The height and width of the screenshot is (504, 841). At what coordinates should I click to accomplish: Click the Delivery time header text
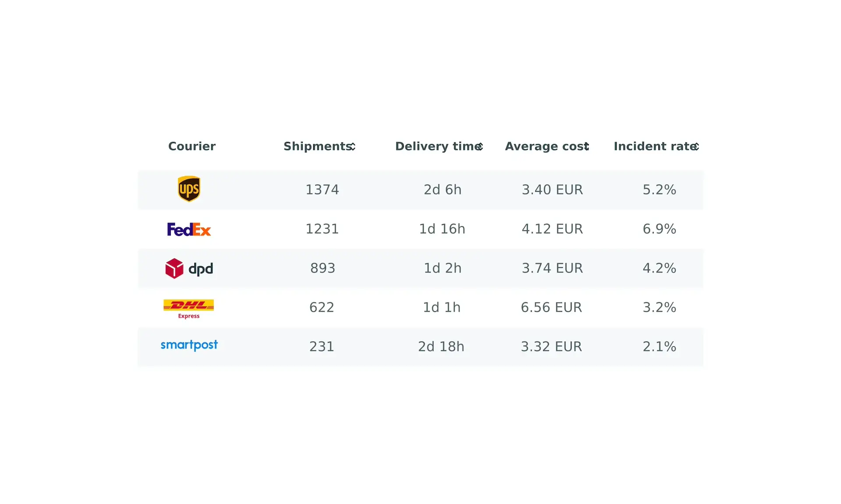(x=436, y=146)
